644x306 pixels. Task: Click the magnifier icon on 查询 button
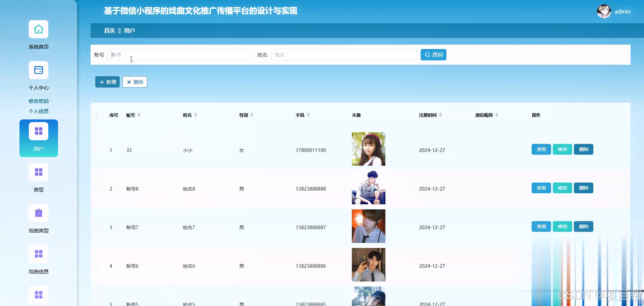pyautogui.click(x=427, y=54)
